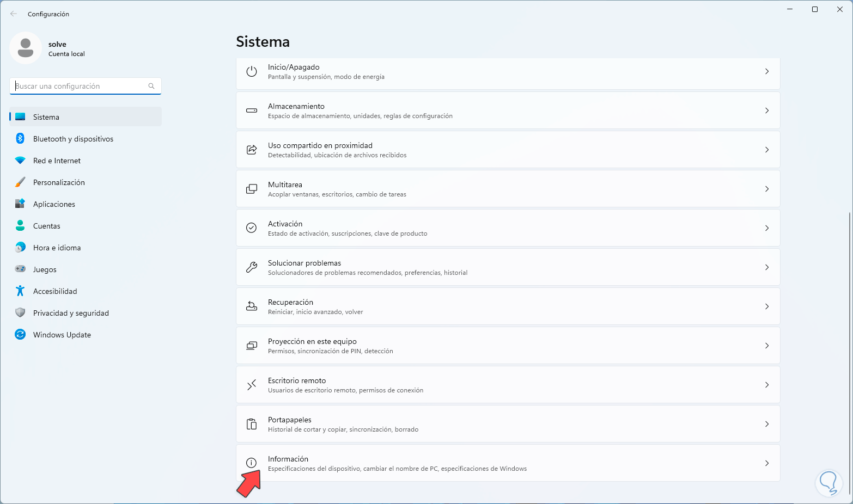The width and height of the screenshot is (853, 504).
Task: Click the Bluetooth icon in the sidebar
Action: pos(20,139)
